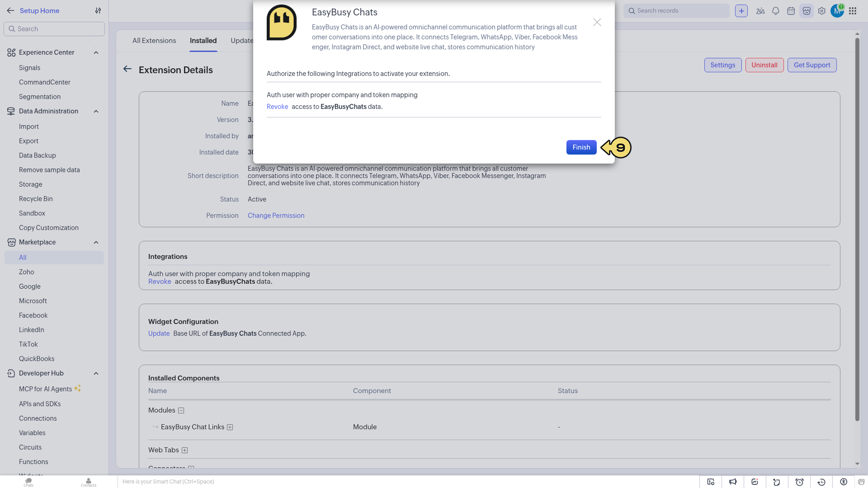Click the sidebar Search box
The height and width of the screenshot is (488, 868).
(x=54, y=29)
